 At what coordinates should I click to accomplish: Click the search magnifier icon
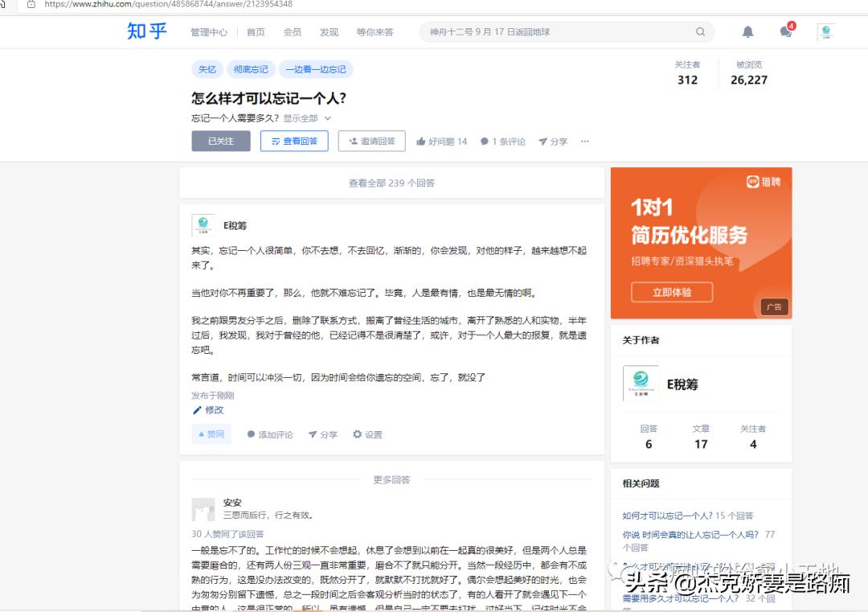coord(700,31)
